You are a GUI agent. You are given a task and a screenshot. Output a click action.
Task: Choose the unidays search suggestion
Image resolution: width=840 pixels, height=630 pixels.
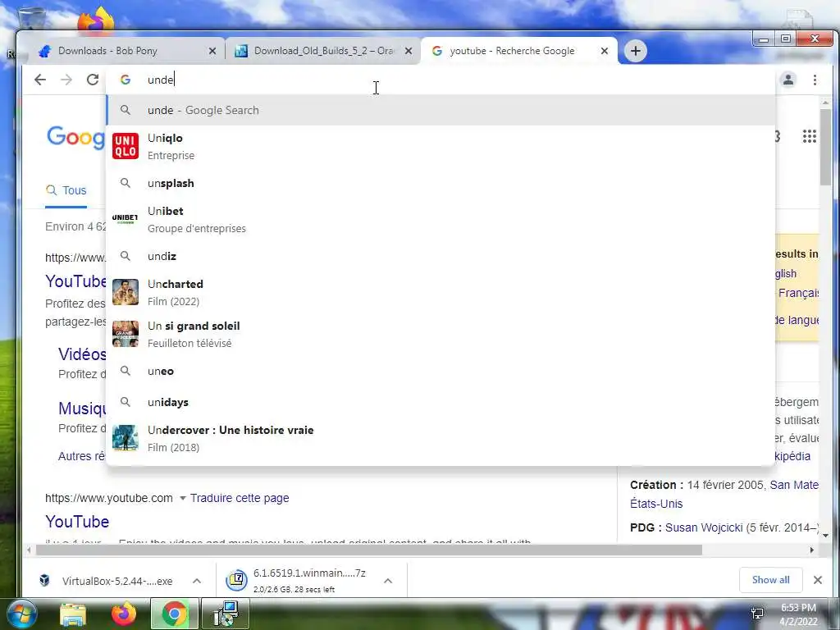[441, 402]
